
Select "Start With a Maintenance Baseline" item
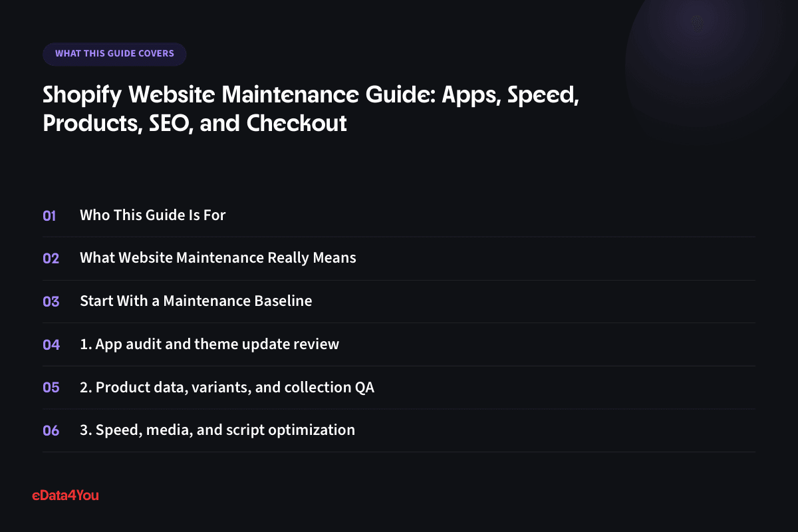point(196,301)
